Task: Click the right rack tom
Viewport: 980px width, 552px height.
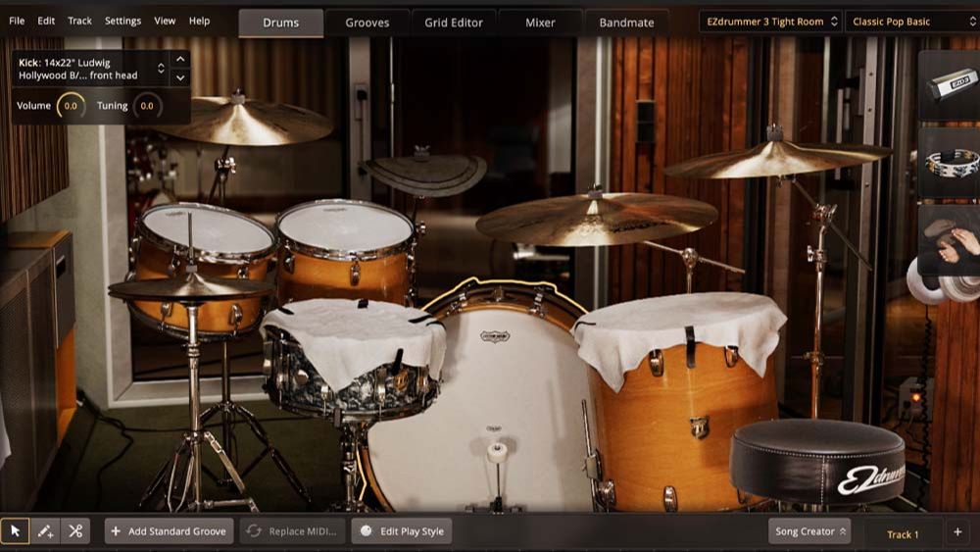Action: tap(345, 250)
